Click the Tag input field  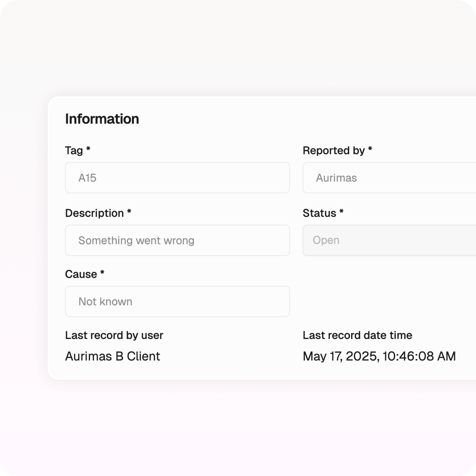[177, 178]
